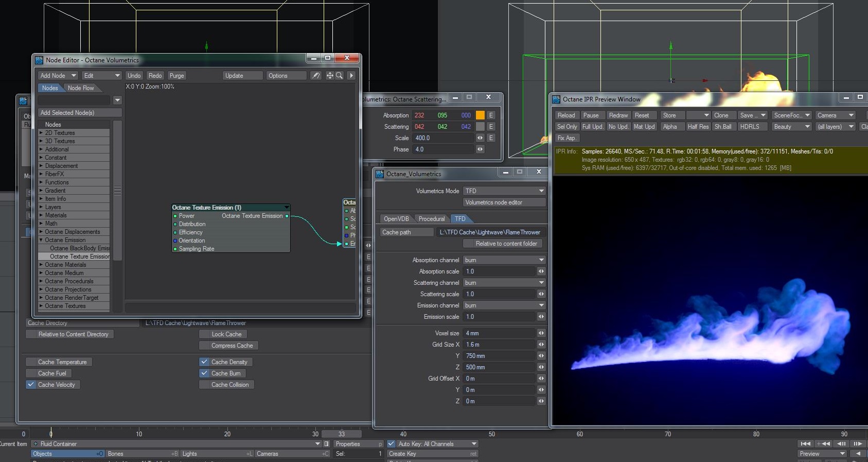Open the Add Node dropdown
The width and height of the screenshot is (868, 462).
click(x=58, y=76)
